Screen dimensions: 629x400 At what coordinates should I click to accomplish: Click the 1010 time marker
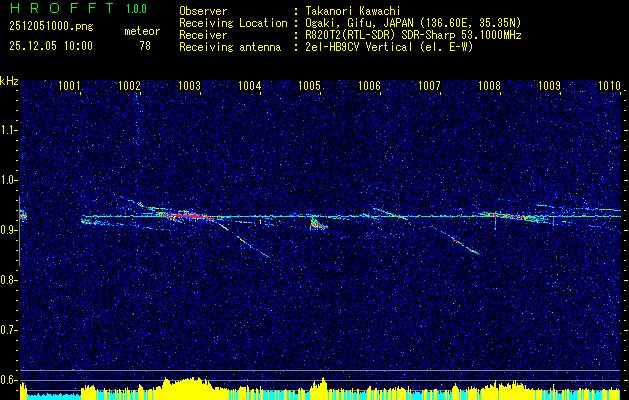(609, 85)
